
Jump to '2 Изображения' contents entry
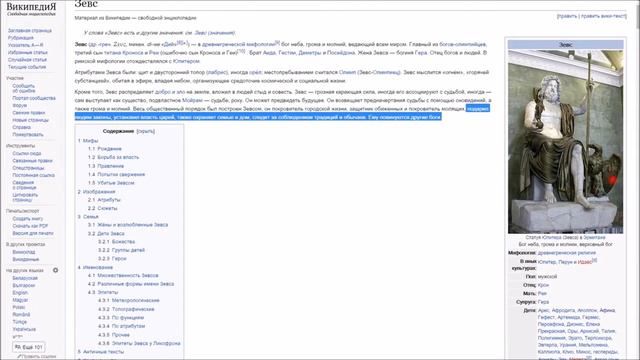pyautogui.click(x=96, y=192)
